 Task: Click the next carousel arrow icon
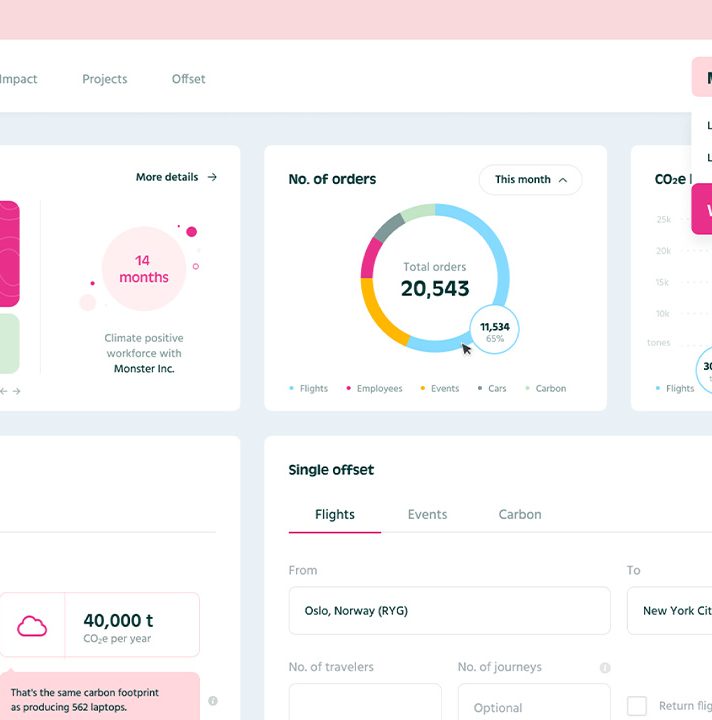[17, 391]
